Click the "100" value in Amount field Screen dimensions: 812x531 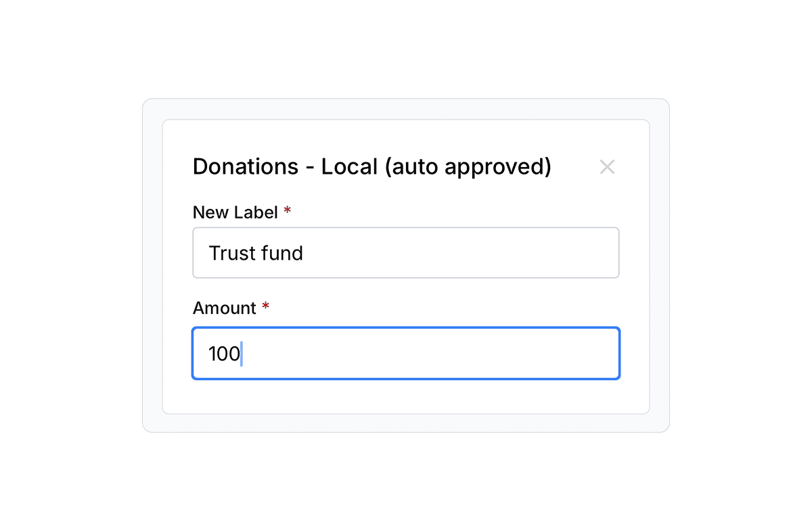pos(223,354)
